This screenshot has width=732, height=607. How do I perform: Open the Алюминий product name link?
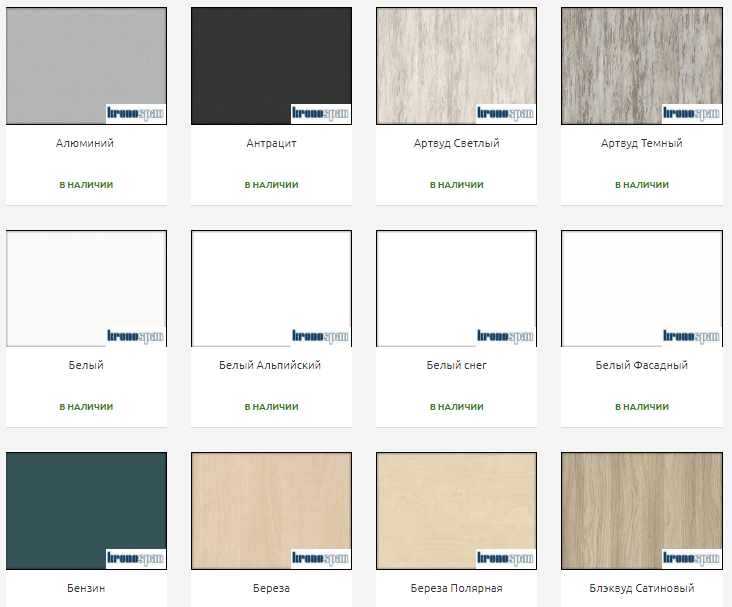click(x=86, y=143)
